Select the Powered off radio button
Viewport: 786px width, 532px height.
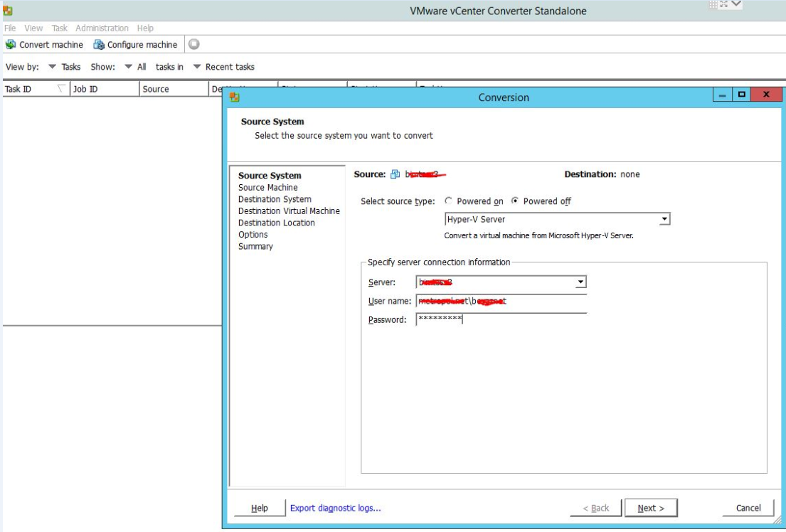tap(515, 201)
